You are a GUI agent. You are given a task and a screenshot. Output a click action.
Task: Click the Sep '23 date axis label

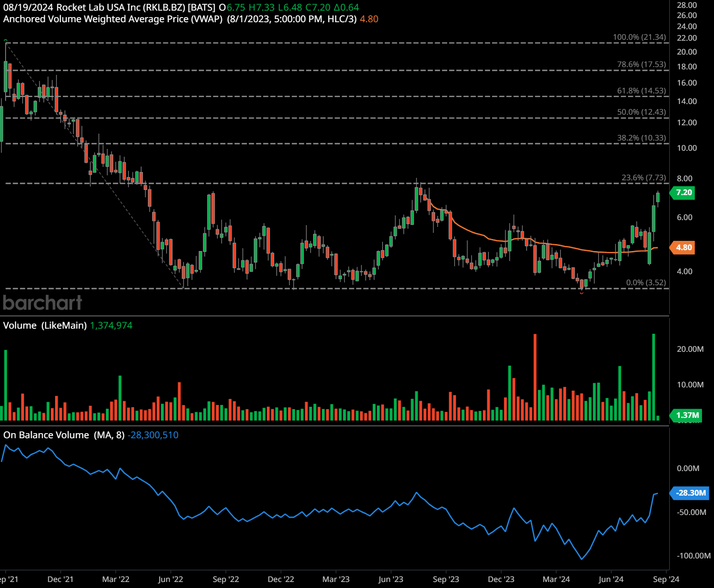446,579
